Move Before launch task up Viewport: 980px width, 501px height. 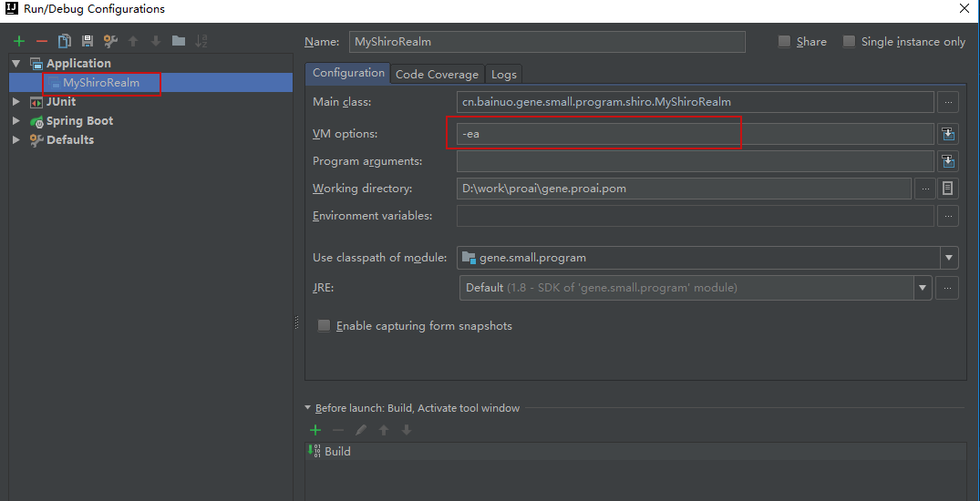[x=384, y=430]
